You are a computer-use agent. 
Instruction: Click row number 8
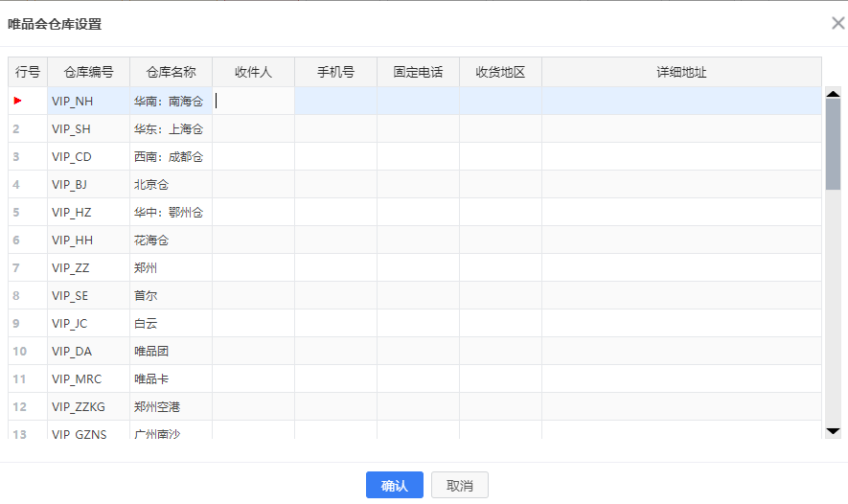[28, 295]
